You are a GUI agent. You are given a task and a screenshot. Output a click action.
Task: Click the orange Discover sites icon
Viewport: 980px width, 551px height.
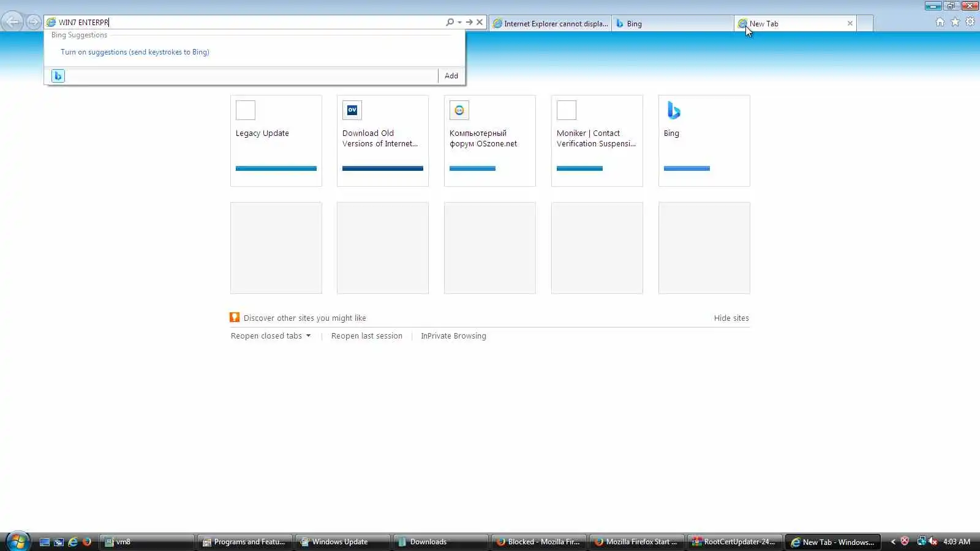click(235, 317)
